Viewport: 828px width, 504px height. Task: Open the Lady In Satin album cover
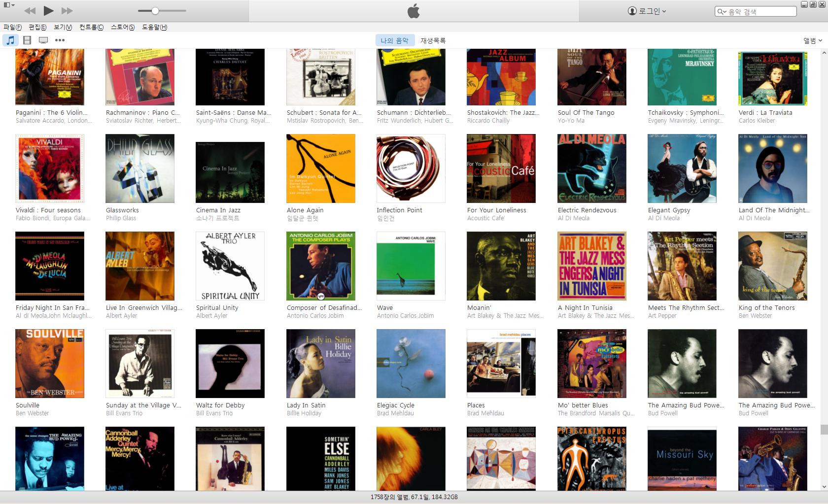pos(320,364)
